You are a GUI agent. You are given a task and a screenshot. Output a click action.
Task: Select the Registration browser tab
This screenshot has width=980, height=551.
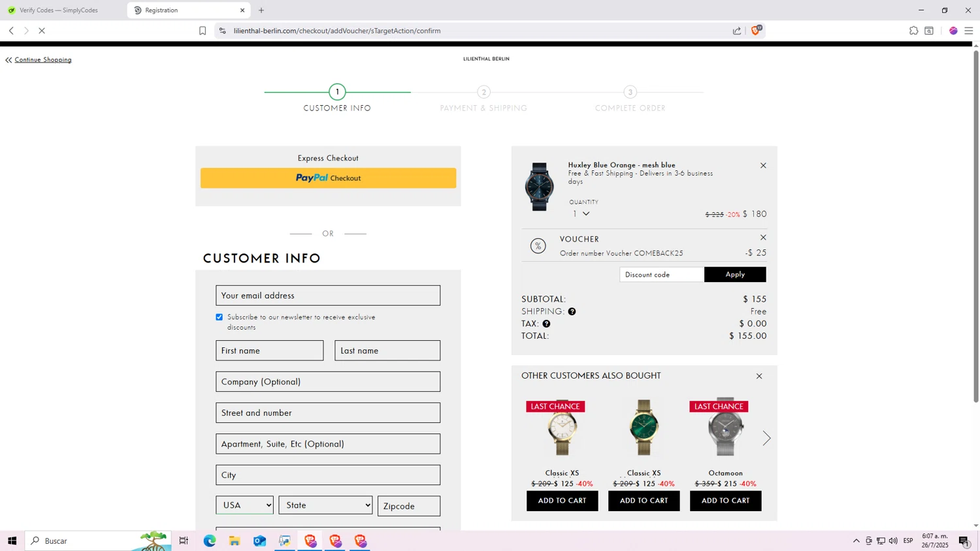[x=188, y=10]
